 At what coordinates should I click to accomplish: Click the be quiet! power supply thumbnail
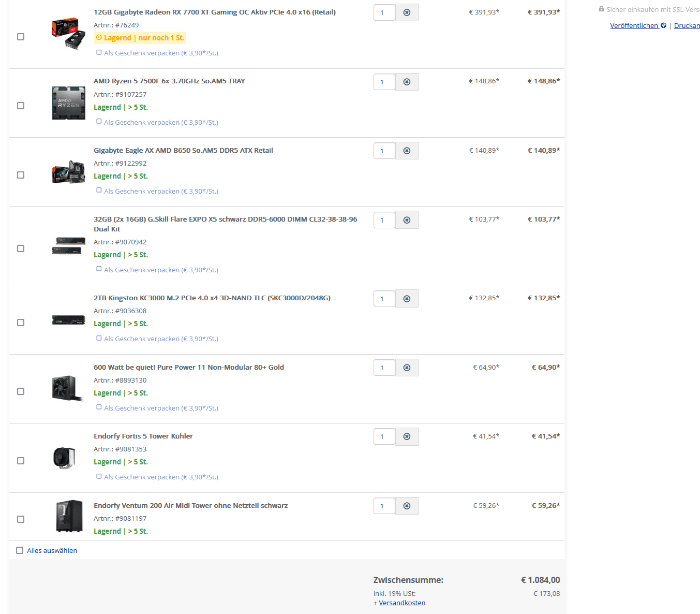[68, 388]
